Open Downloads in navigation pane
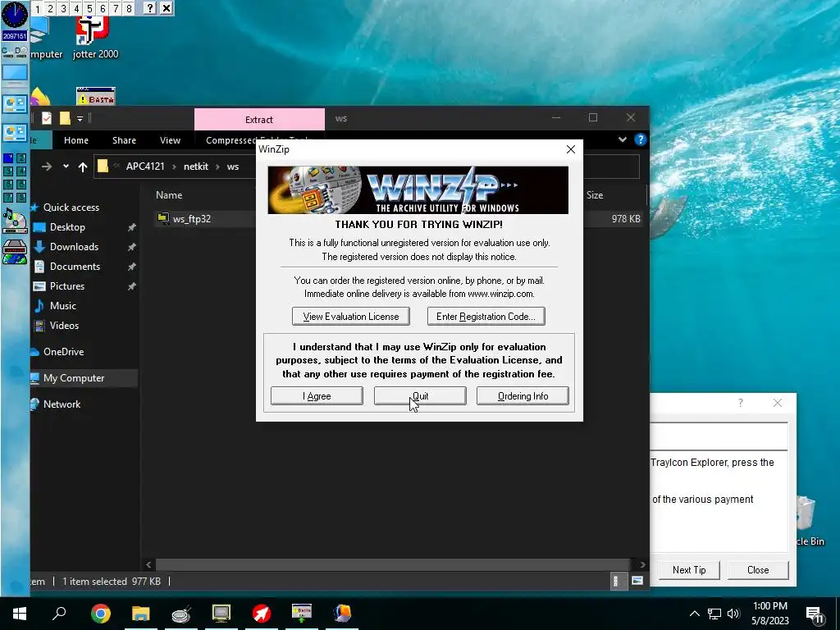The height and width of the screenshot is (630, 840). [x=74, y=247]
